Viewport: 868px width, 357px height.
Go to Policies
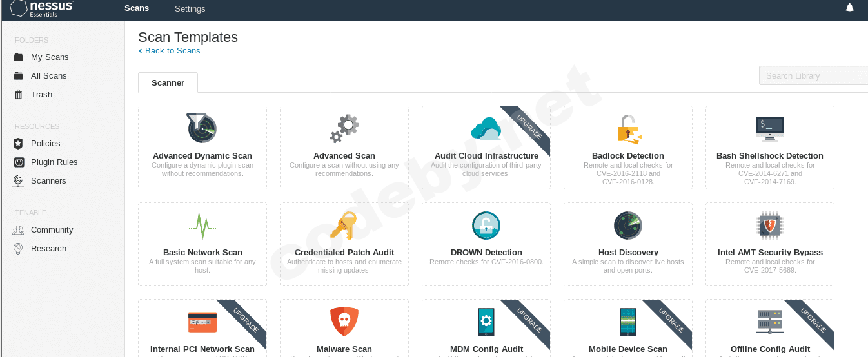coord(46,144)
